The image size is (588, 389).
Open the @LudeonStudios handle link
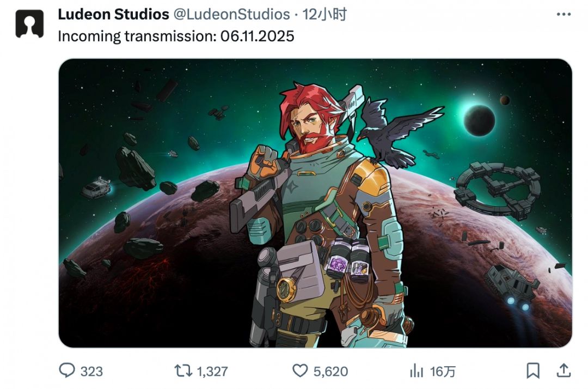click(x=231, y=15)
